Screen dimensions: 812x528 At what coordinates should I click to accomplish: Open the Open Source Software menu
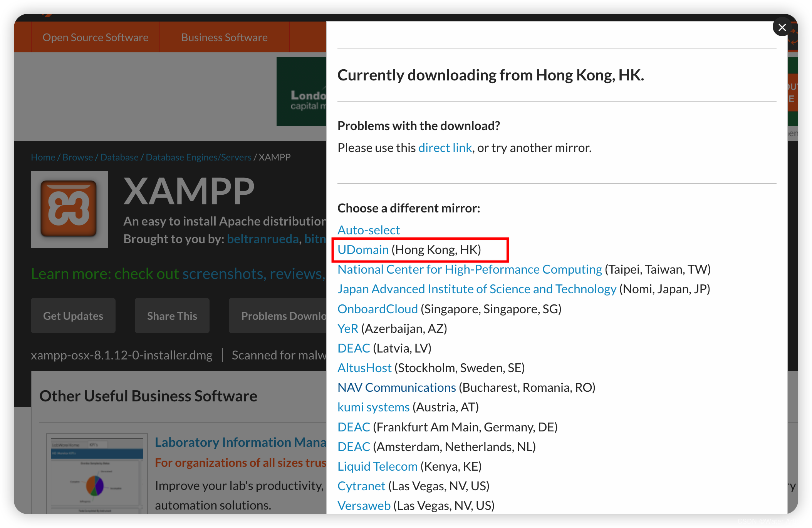(x=95, y=37)
